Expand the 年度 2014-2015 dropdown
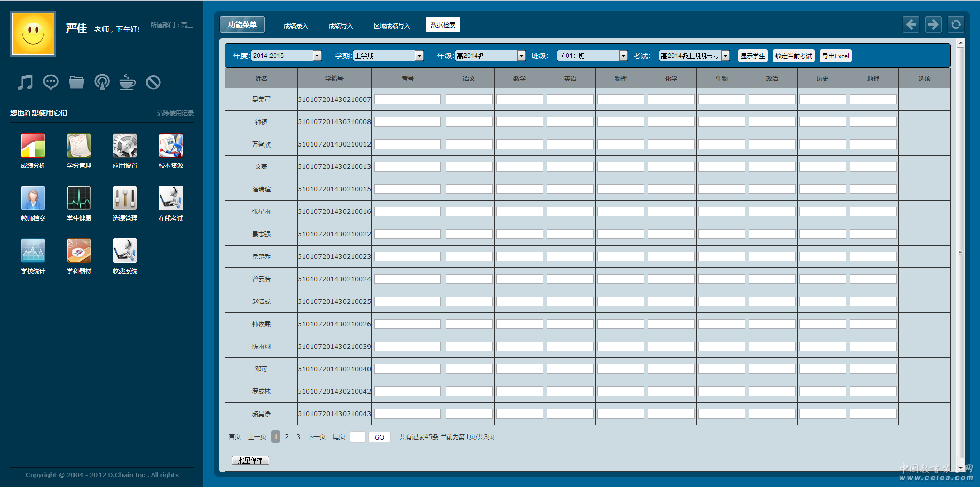Screen dimensions: 980x487 point(317,56)
